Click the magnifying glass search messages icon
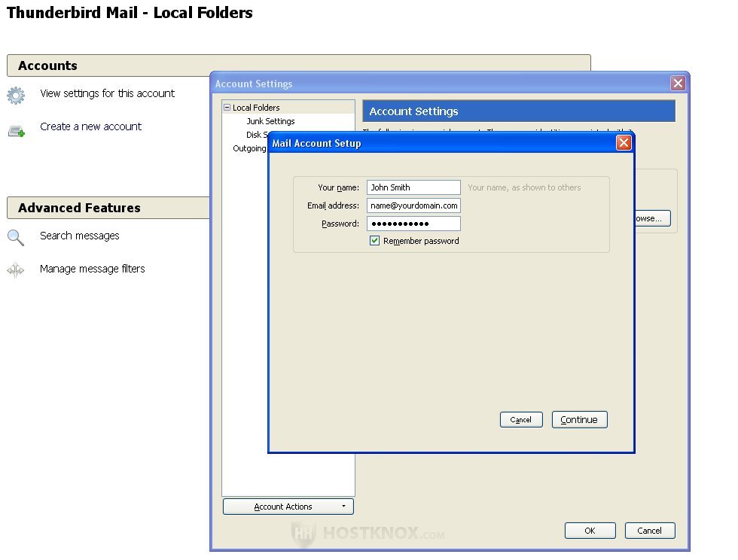Screen dimensions: 738x560 pos(16,238)
